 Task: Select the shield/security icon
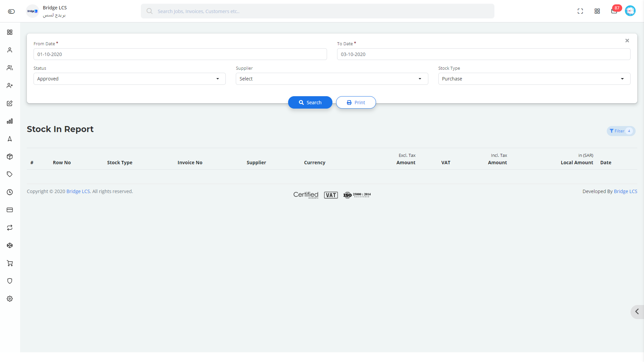pyautogui.click(x=10, y=281)
